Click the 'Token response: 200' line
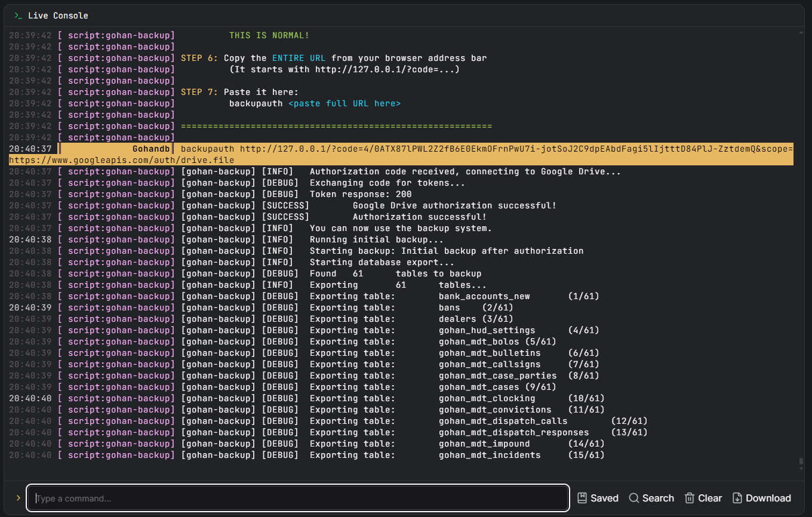This screenshot has height=517, width=812. click(x=361, y=194)
